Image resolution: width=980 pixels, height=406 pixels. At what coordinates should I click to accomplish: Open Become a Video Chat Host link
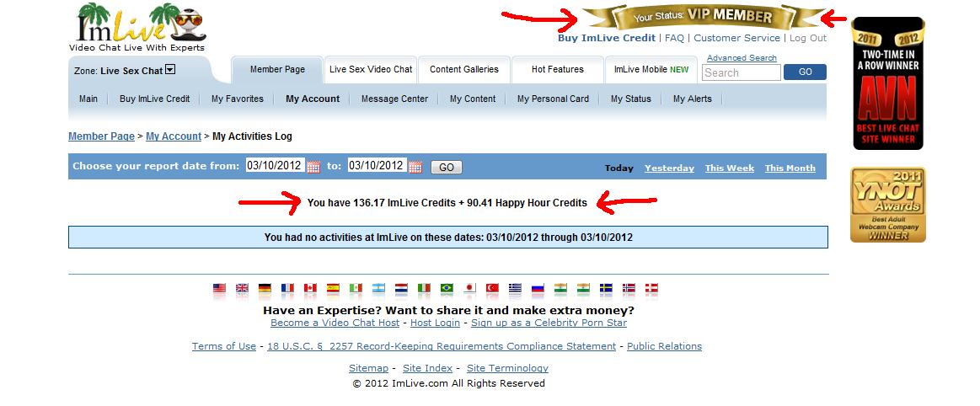pos(335,323)
